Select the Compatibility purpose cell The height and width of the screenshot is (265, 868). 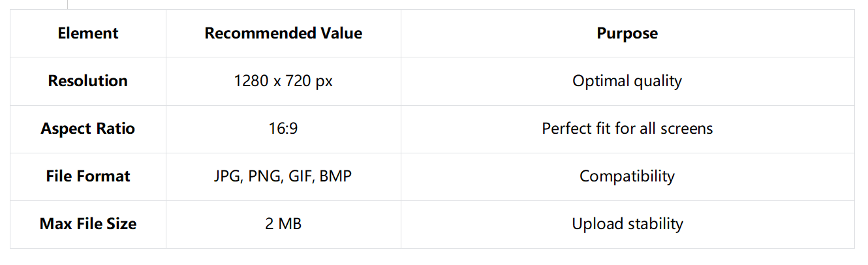(627, 176)
